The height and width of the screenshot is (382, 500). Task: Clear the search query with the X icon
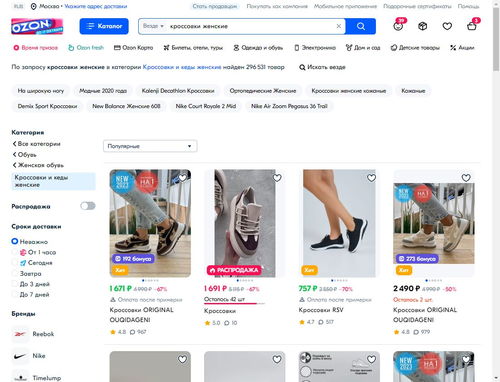click(x=339, y=26)
